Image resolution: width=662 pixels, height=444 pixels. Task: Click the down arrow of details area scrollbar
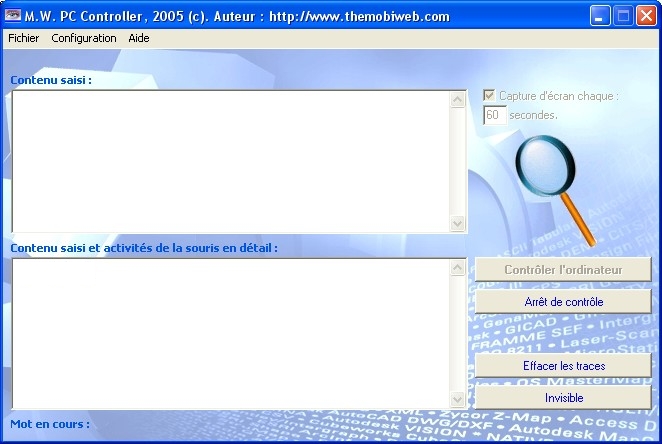pyautogui.click(x=458, y=400)
